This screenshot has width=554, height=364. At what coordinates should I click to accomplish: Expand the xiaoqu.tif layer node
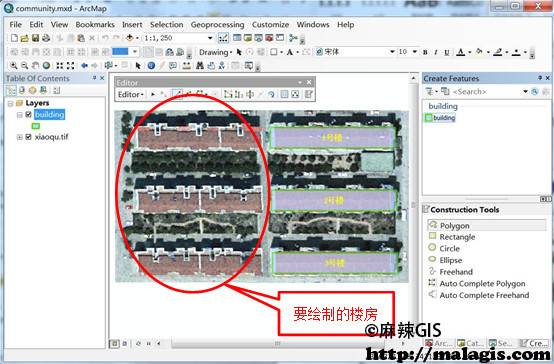tap(20, 137)
